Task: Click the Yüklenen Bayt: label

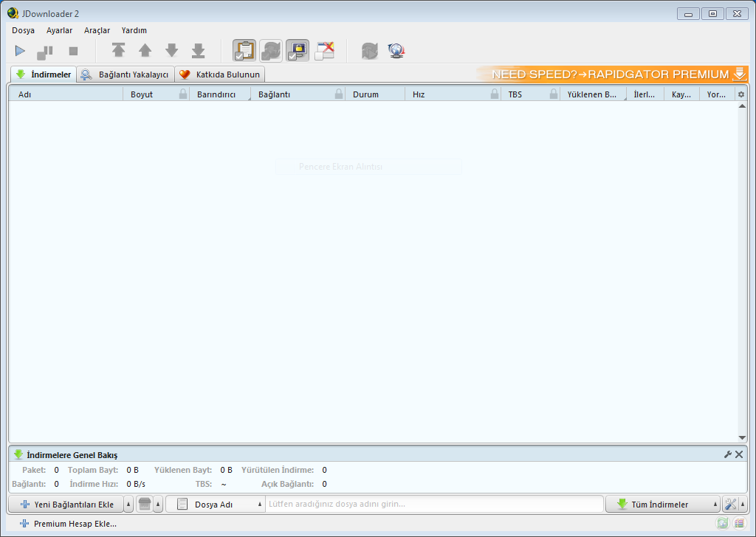Action: point(183,470)
